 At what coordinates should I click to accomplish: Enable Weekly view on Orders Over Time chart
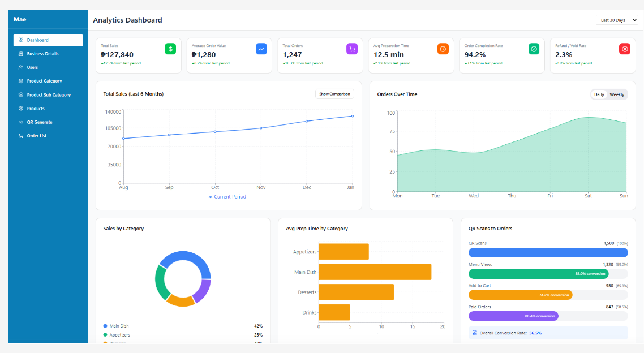click(x=618, y=94)
